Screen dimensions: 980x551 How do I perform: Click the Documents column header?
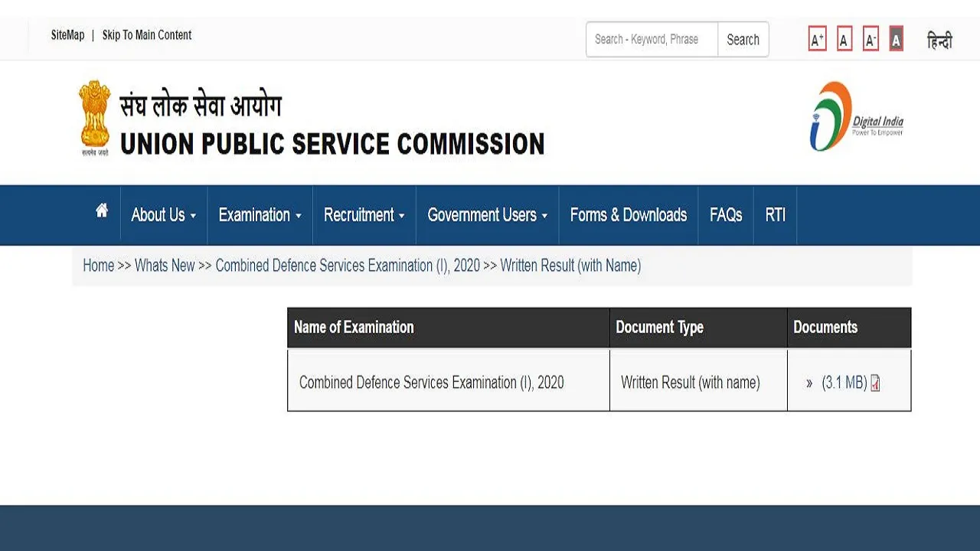coord(849,328)
